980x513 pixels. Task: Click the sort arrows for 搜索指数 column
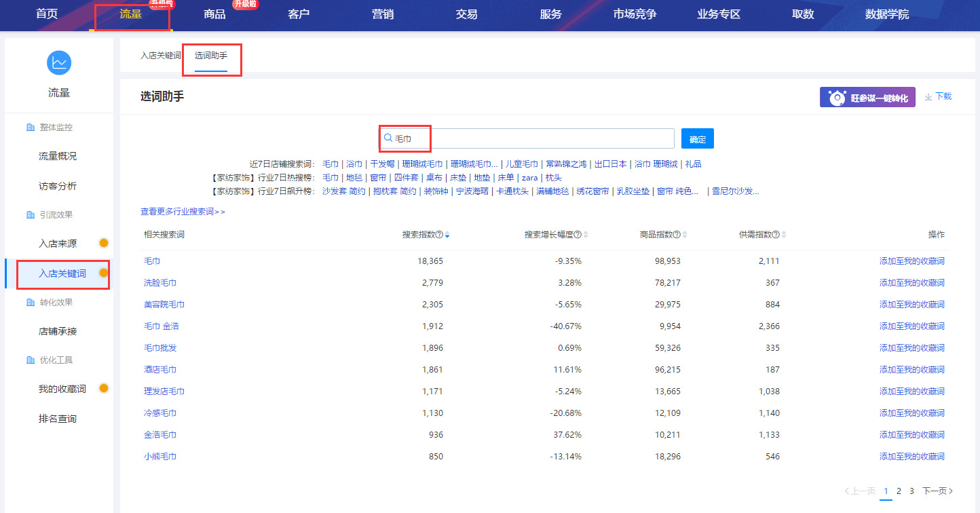(x=447, y=235)
